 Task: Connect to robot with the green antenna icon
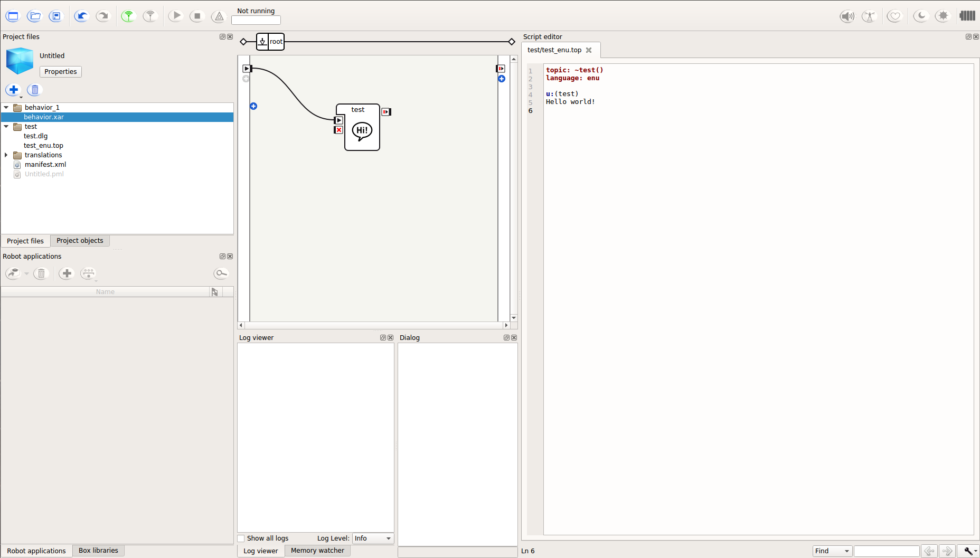pyautogui.click(x=128, y=16)
